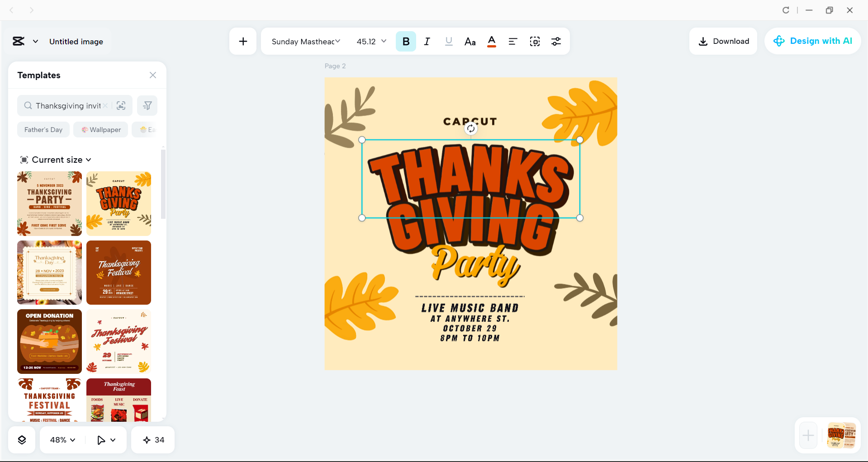Open the zoom level dropdown showing 48%

(62, 439)
